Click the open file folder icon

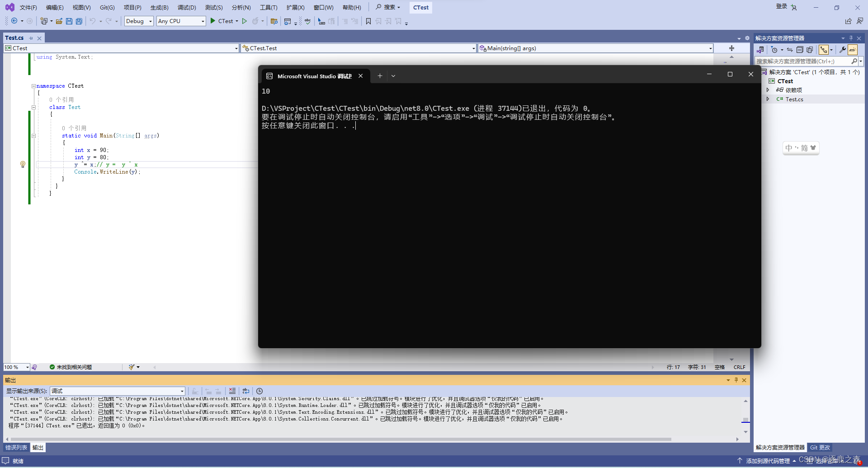tap(59, 21)
